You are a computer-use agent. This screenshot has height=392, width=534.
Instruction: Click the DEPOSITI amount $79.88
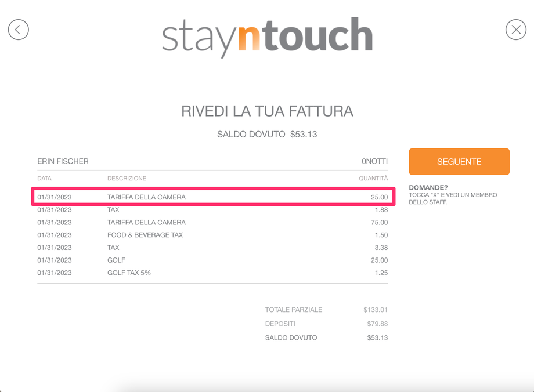pos(377,324)
